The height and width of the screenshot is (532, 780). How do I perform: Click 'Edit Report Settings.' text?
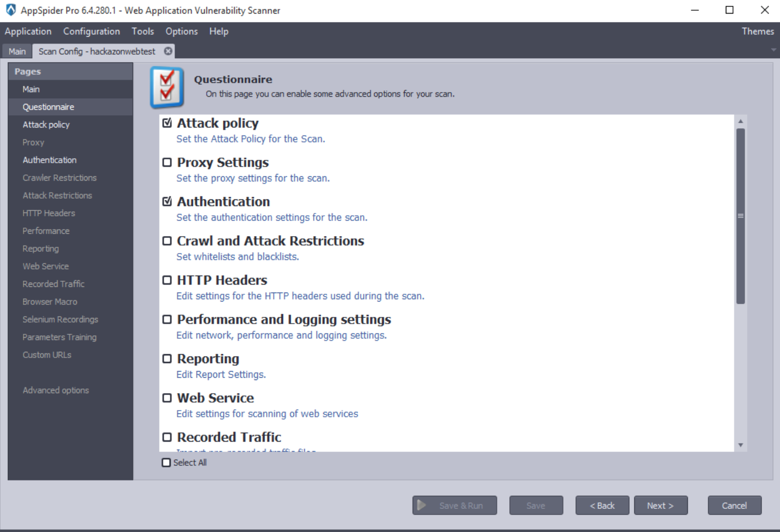(221, 374)
